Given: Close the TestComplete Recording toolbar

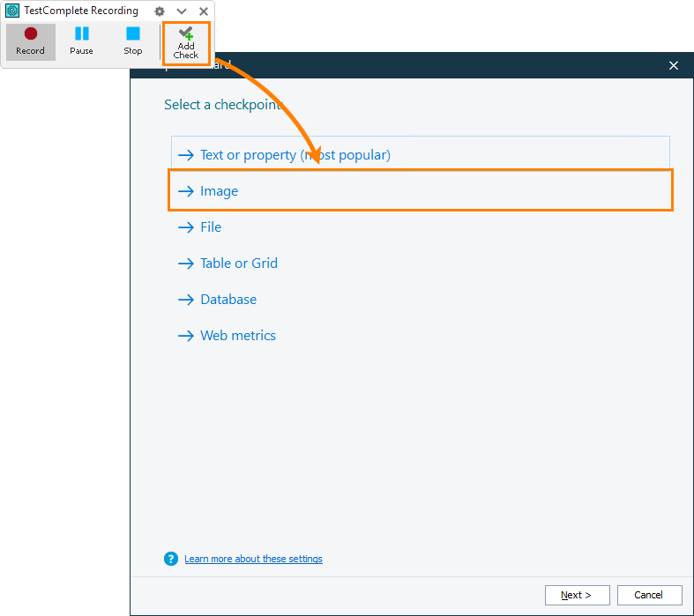Looking at the screenshot, I should coord(204,11).
